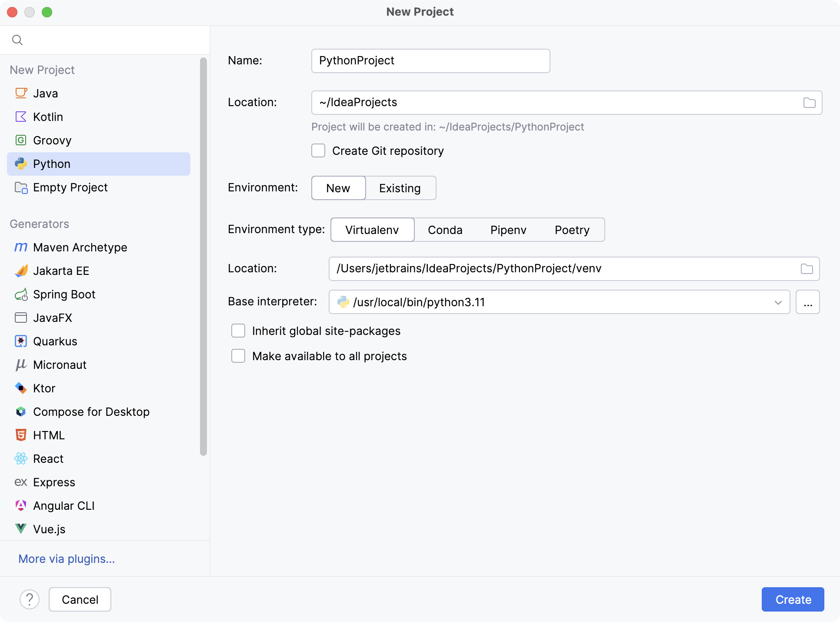Screen dimensions: 840x622
Task: Click the Create button
Action: pos(792,599)
